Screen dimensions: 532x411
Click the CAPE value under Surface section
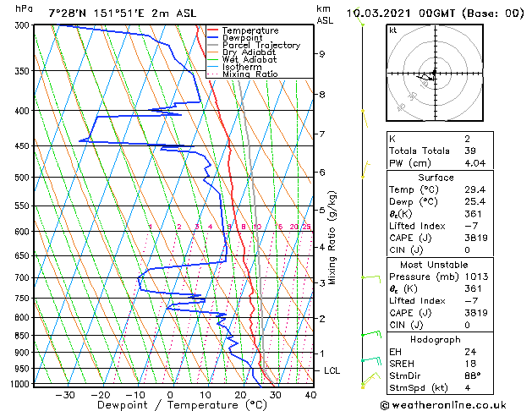[x=476, y=238]
